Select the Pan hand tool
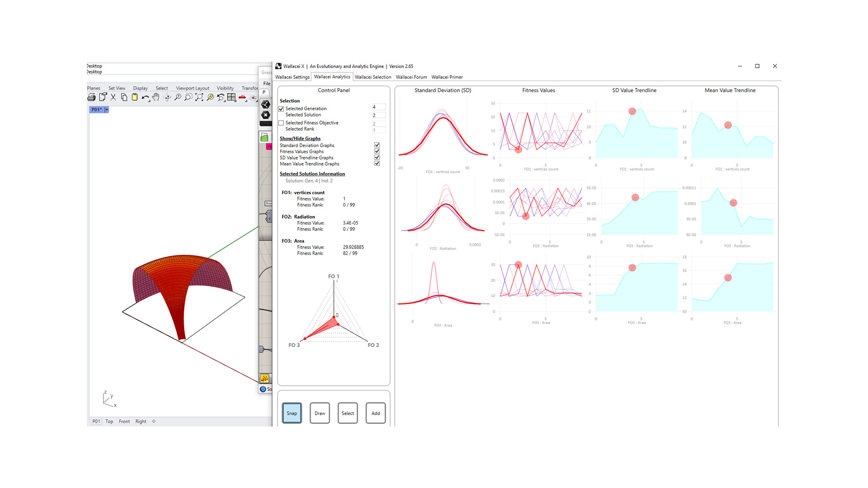Screen dimensions: 868x488 156,97
